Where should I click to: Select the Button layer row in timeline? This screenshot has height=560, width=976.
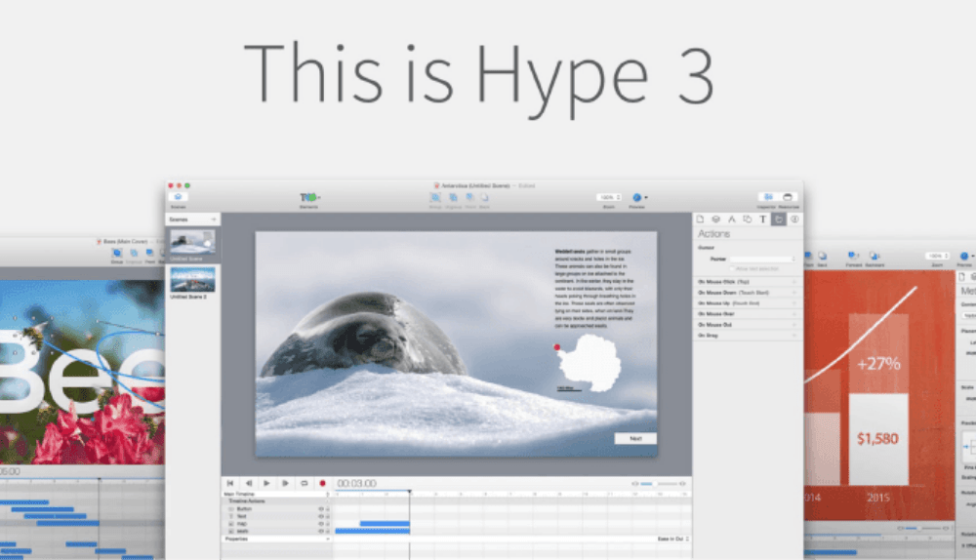pyautogui.click(x=276, y=509)
